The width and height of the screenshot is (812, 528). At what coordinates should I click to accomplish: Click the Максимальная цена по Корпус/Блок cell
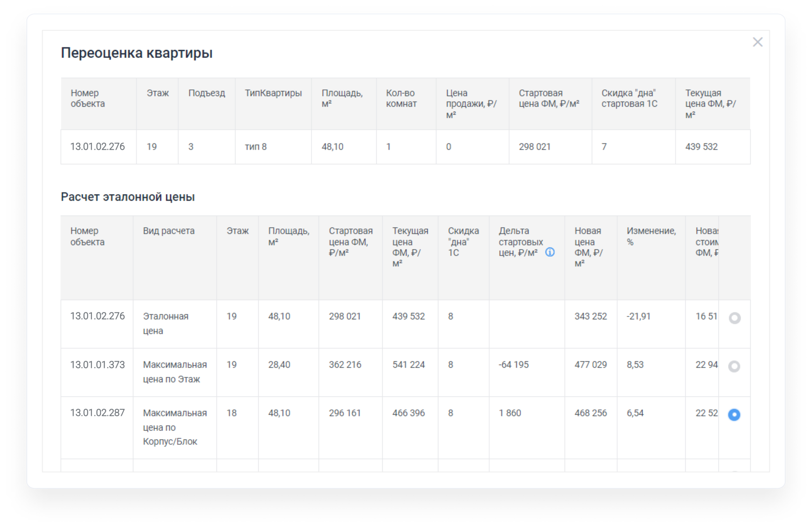(x=175, y=427)
